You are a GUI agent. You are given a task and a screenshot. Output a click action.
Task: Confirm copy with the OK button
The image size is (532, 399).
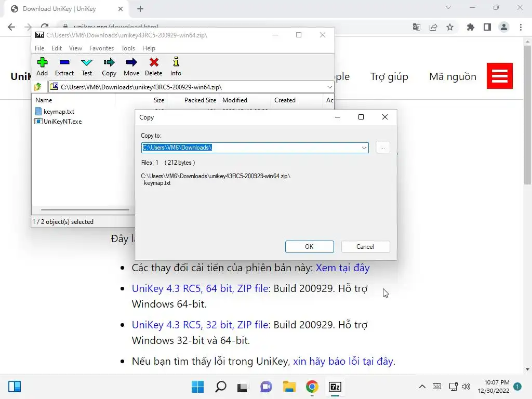pyautogui.click(x=310, y=247)
